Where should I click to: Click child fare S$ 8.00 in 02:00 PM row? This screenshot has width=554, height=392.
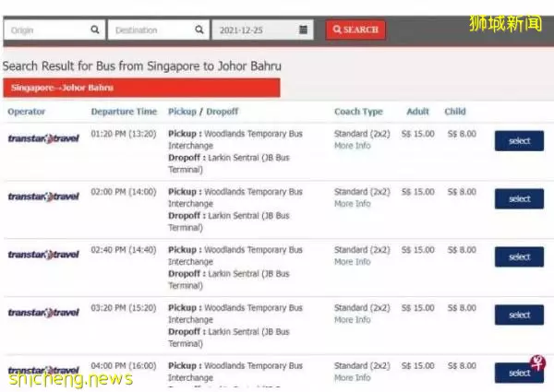click(462, 192)
